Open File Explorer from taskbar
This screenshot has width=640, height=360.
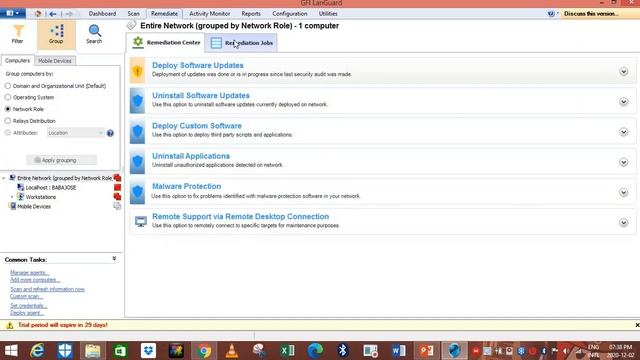[93, 351]
